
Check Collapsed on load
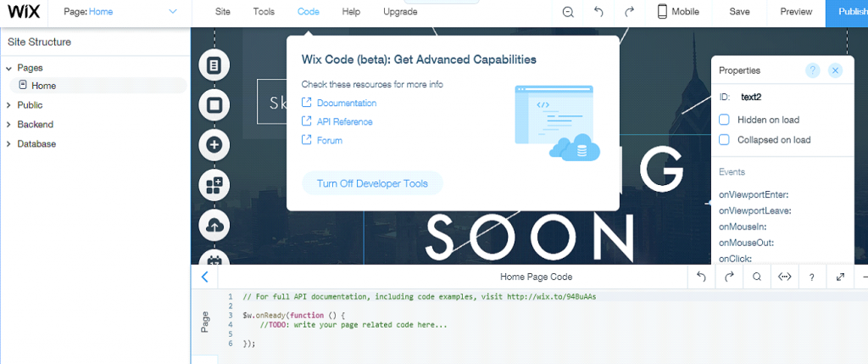tap(724, 140)
